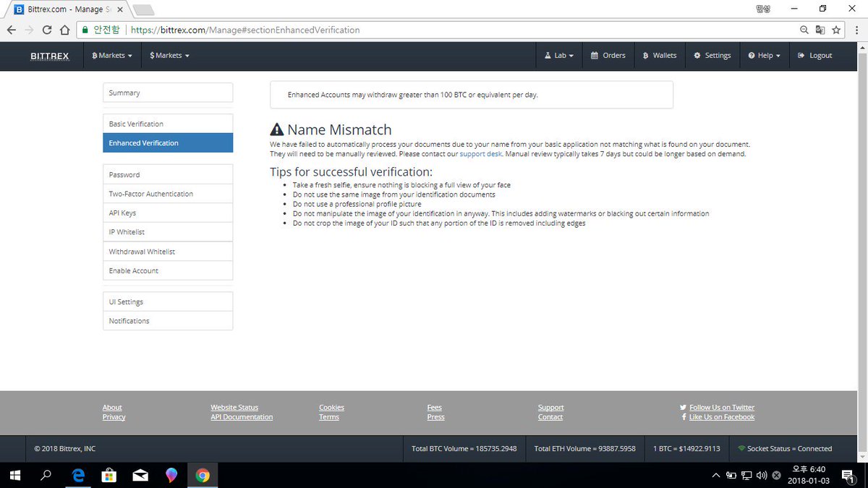This screenshot has width=868, height=488.
Task: Open Withdrawal Whitelist section
Action: pos(168,252)
